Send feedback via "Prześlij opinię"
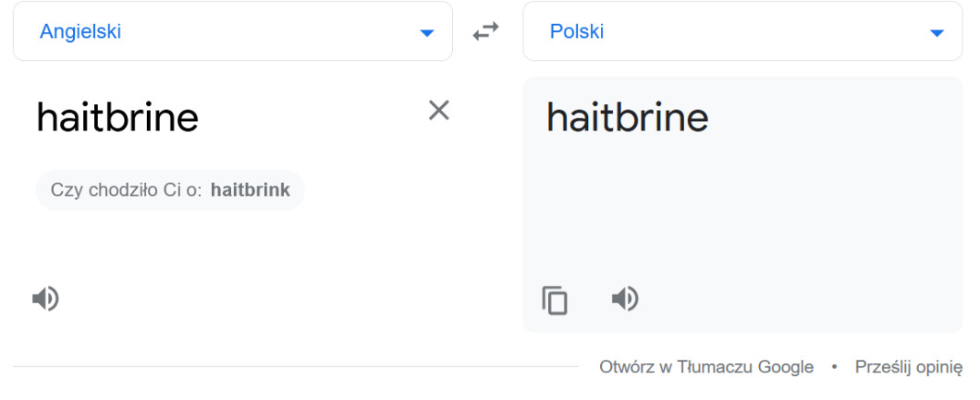This screenshot has height=400, width=980. tap(909, 367)
